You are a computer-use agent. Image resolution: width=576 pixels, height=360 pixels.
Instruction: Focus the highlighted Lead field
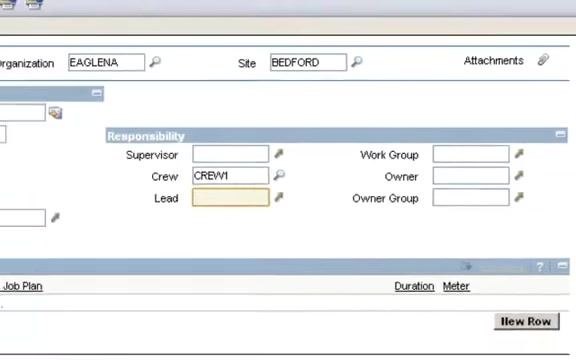(x=230, y=197)
